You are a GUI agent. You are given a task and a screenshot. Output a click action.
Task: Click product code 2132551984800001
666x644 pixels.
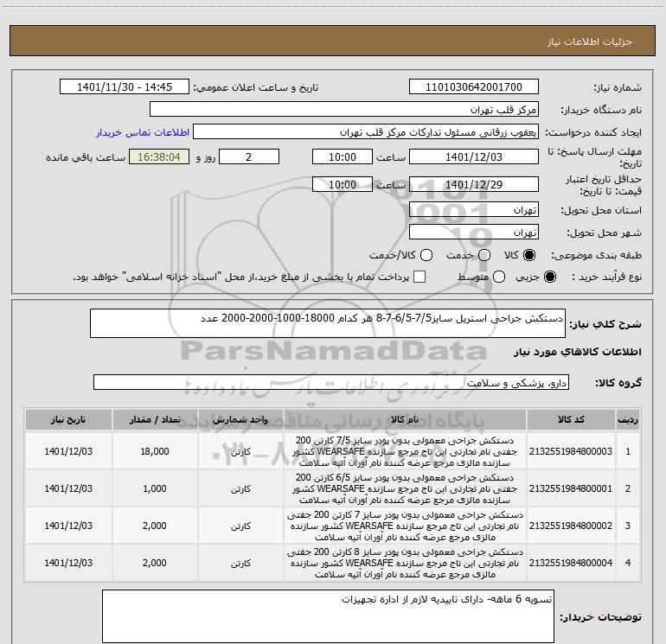click(571, 488)
